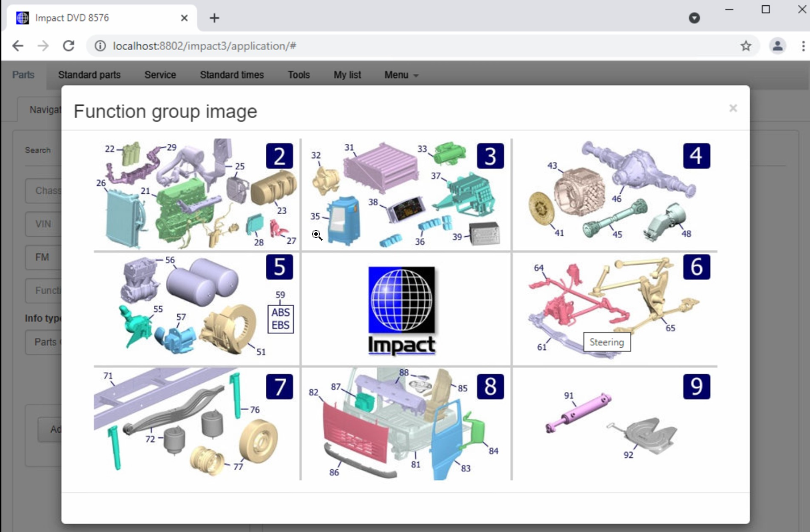Open the frame and wheels group 7
The height and width of the screenshot is (532, 810).
click(x=197, y=423)
